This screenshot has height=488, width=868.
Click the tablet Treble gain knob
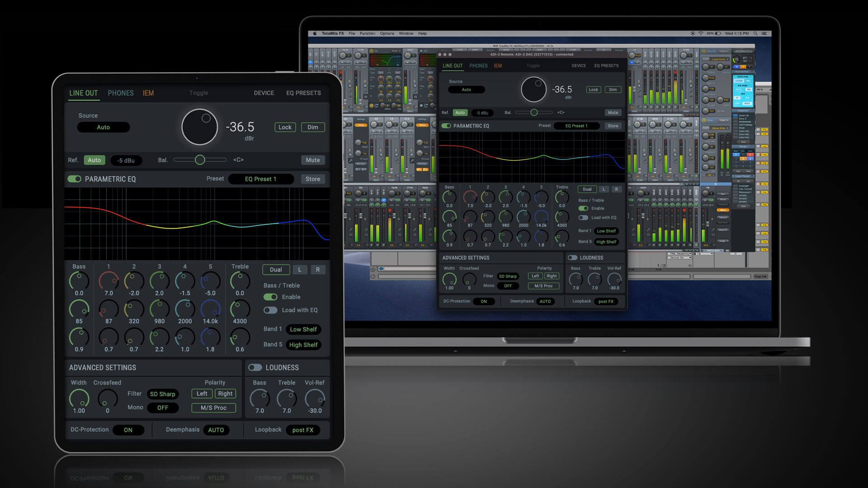click(x=240, y=281)
